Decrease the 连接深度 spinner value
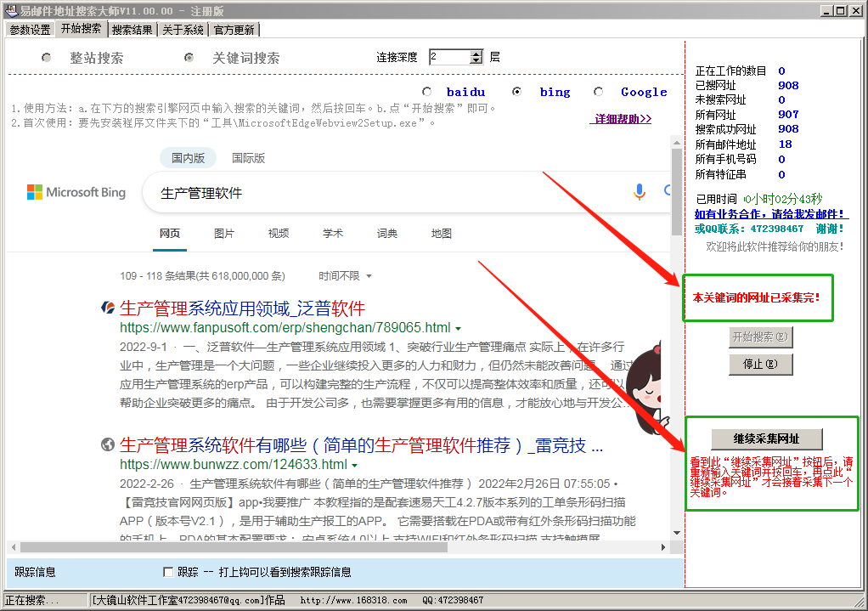 [x=476, y=60]
